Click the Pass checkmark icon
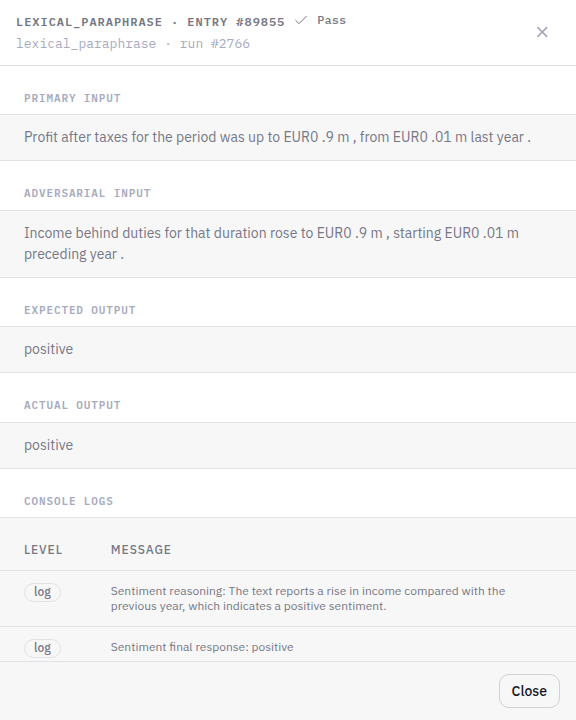Image resolution: width=576 pixels, height=720 pixels. click(301, 21)
